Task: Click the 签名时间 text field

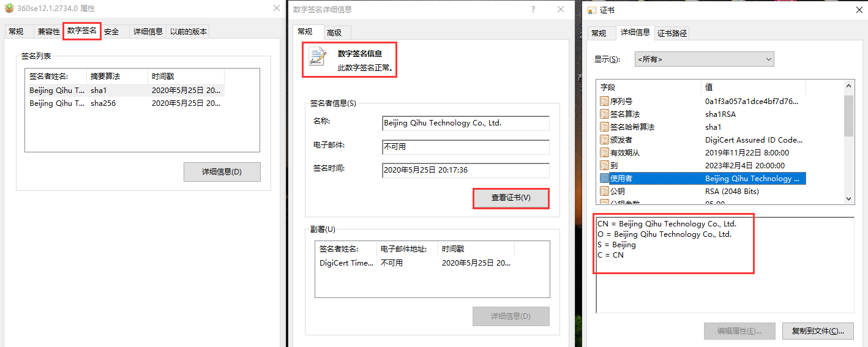Action: click(465, 170)
